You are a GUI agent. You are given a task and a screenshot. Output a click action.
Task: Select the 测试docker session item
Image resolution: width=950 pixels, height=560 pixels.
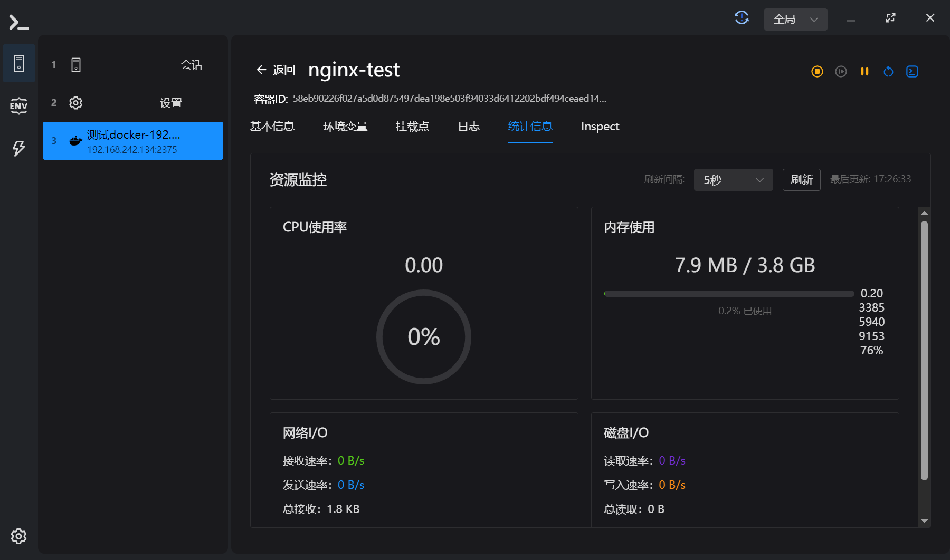click(133, 141)
